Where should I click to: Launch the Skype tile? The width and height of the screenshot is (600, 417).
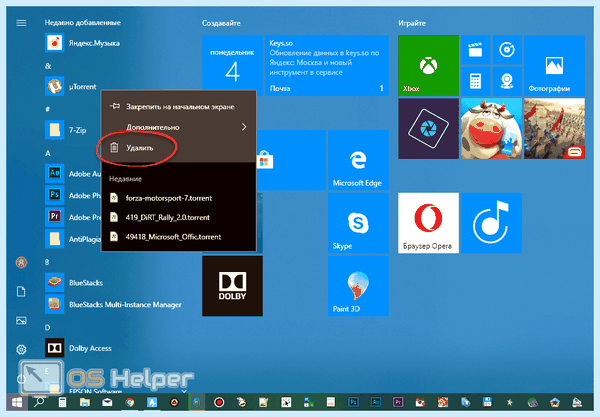tap(358, 223)
